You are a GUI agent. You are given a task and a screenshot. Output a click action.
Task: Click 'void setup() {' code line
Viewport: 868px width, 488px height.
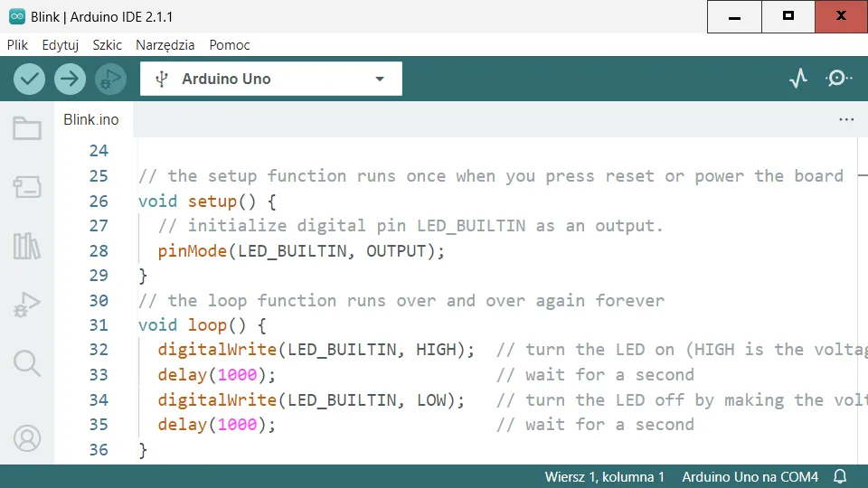pyautogui.click(x=207, y=201)
